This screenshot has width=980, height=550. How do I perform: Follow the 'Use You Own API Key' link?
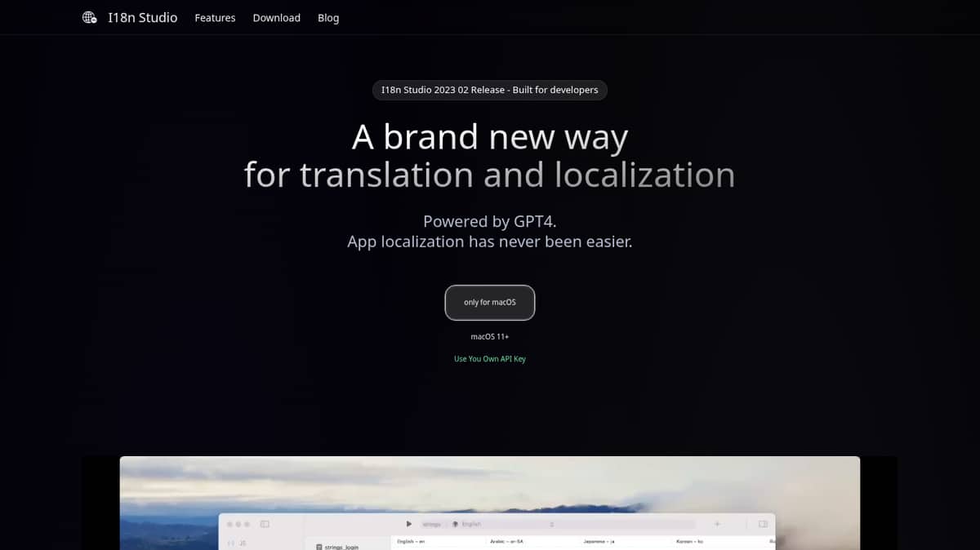pos(490,359)
